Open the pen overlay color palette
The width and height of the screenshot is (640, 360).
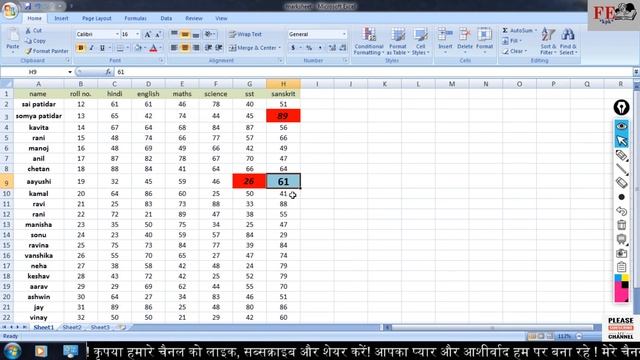621,288
